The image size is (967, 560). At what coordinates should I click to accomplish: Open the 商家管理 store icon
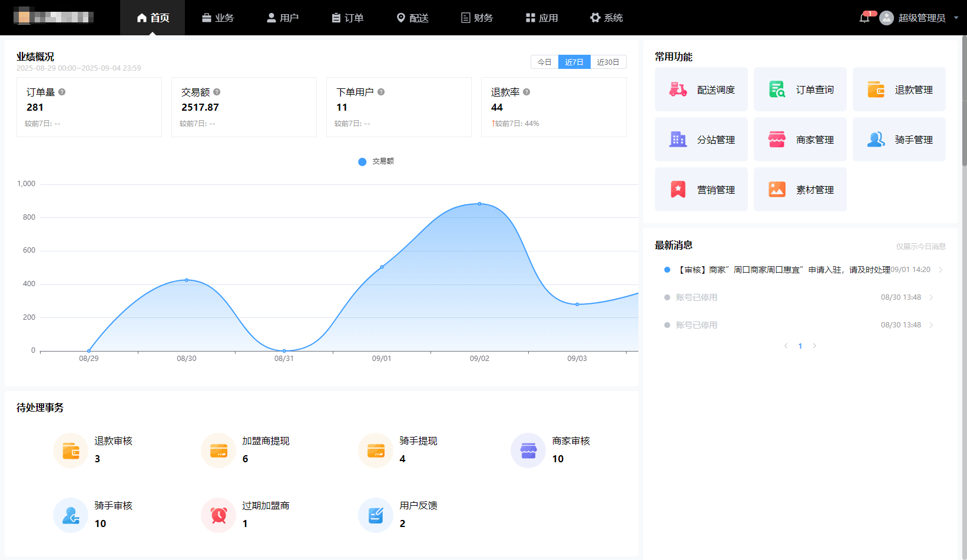tap(777, 140)
